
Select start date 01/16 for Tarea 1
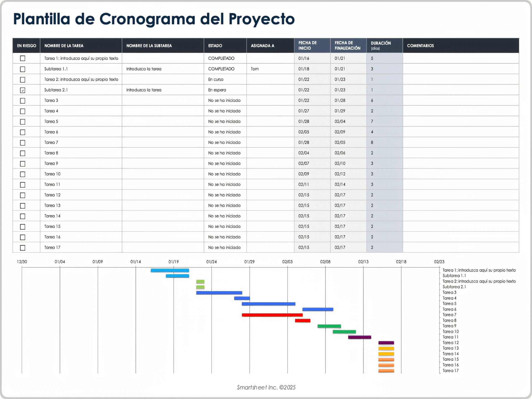tap(312, 58)
